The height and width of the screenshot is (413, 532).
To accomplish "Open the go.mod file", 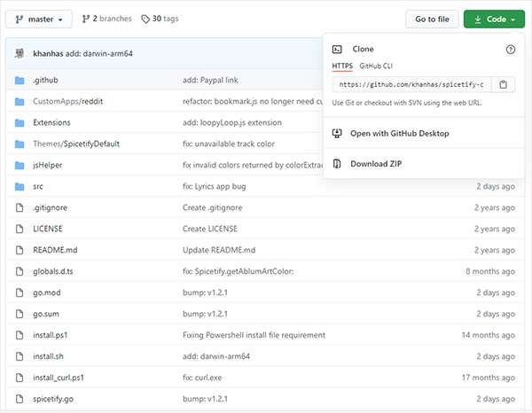I will pos(47,292).
